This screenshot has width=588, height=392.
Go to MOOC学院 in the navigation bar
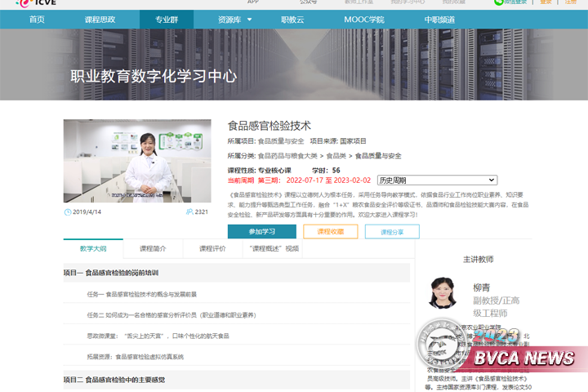tap(363, 19)
